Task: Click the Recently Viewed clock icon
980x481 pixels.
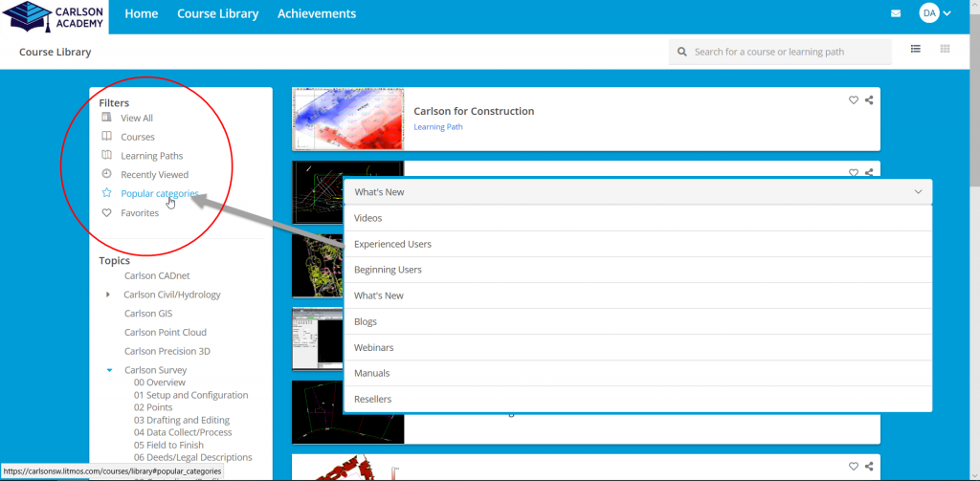Action: point(107,174)
